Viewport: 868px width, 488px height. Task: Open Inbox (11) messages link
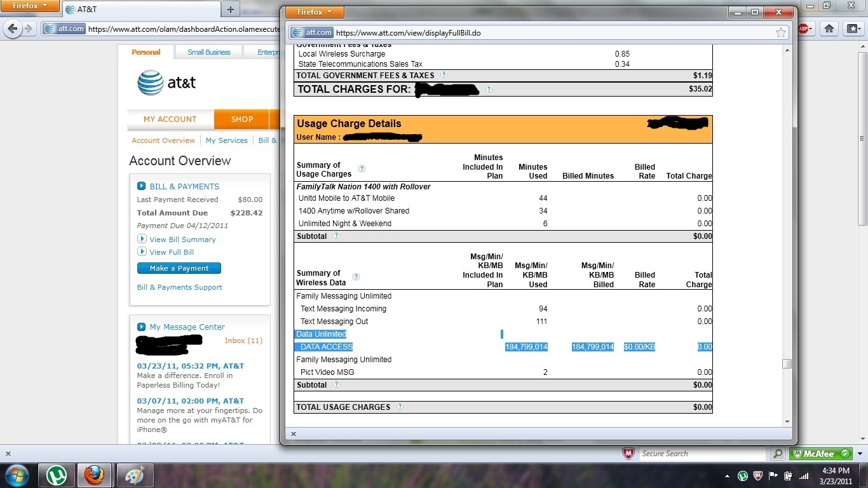click(x=243, y=341)
